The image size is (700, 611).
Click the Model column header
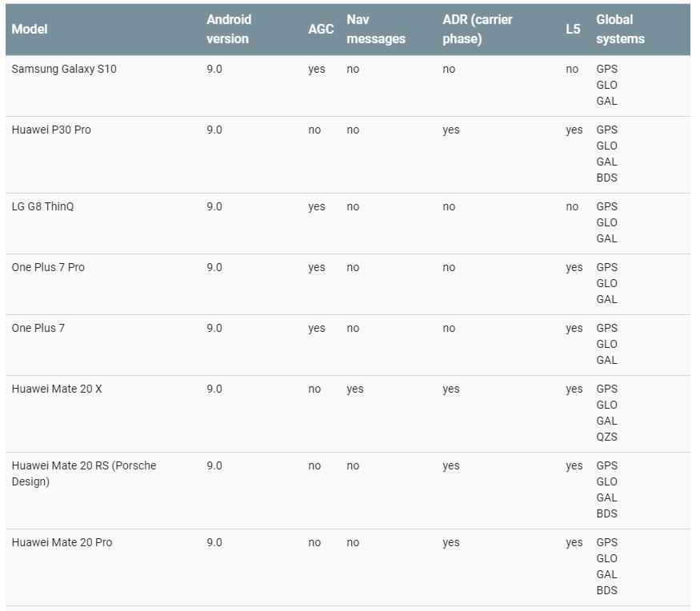[30, 30]
